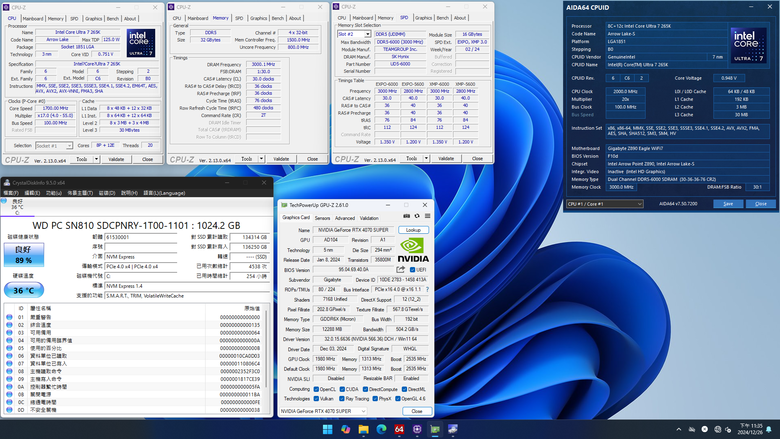Open Copilot from taskbar
Screen dimensions: 780x439
[x=345, y=429]
